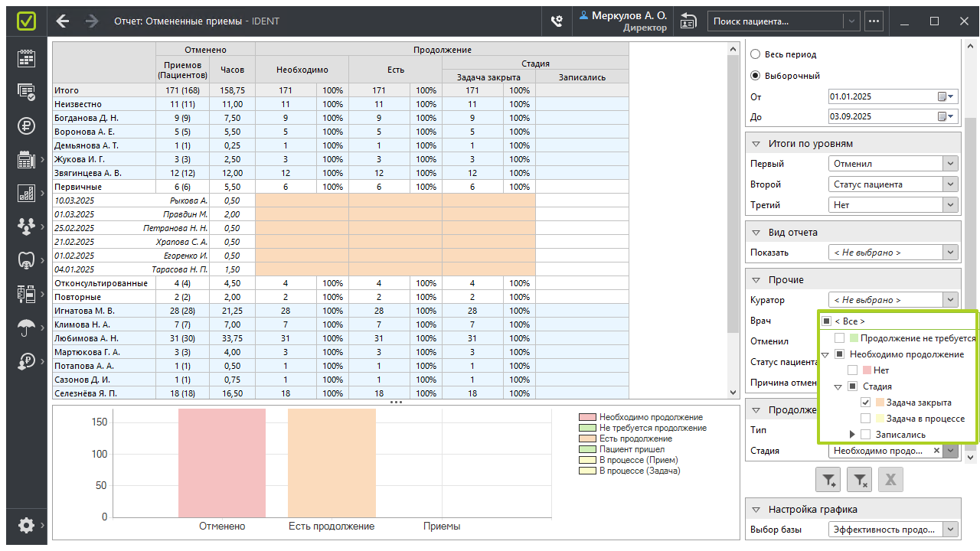Open the ruble payments section in the sidebar

tap(26, 126)
